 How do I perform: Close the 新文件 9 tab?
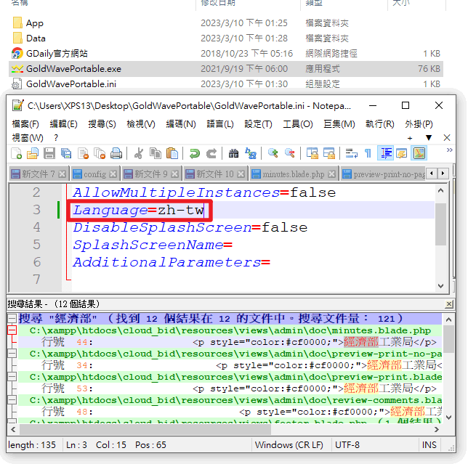point(174,174)
